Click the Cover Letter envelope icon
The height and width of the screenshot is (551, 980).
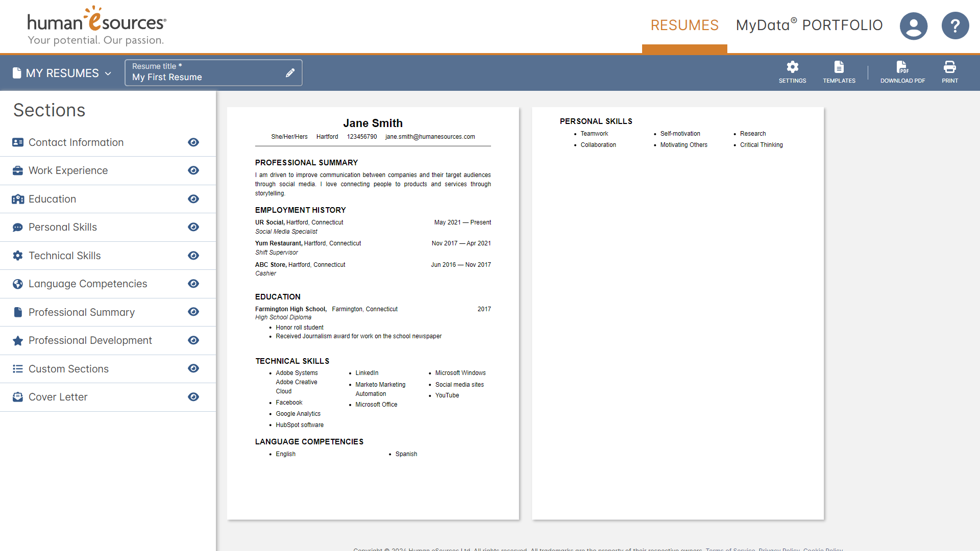click(x=18, y=397)
